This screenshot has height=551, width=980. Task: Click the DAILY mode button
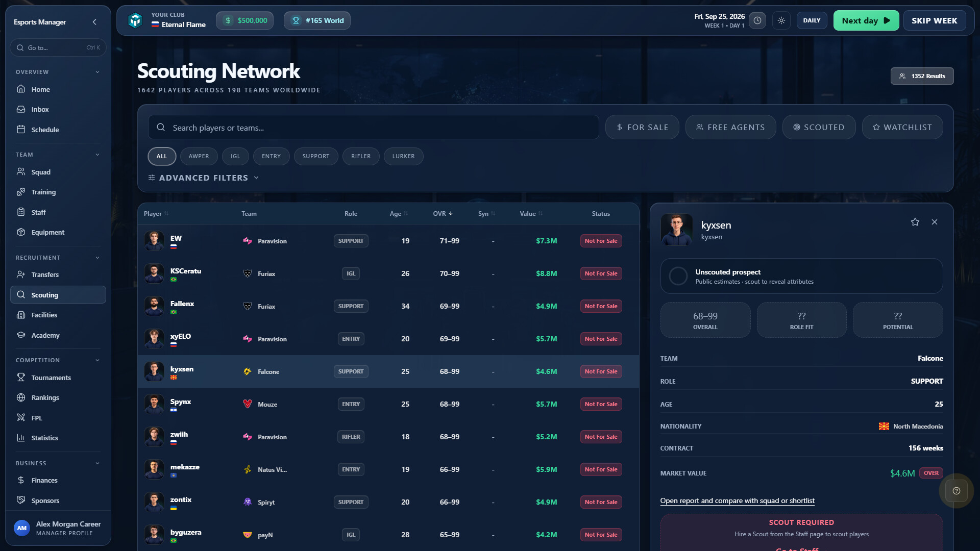812,20
